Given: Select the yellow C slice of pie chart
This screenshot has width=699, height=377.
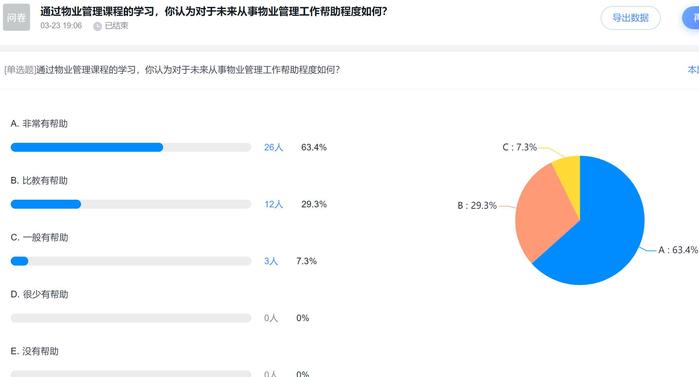Looking at the screenshot, I should tap(568, 176).
